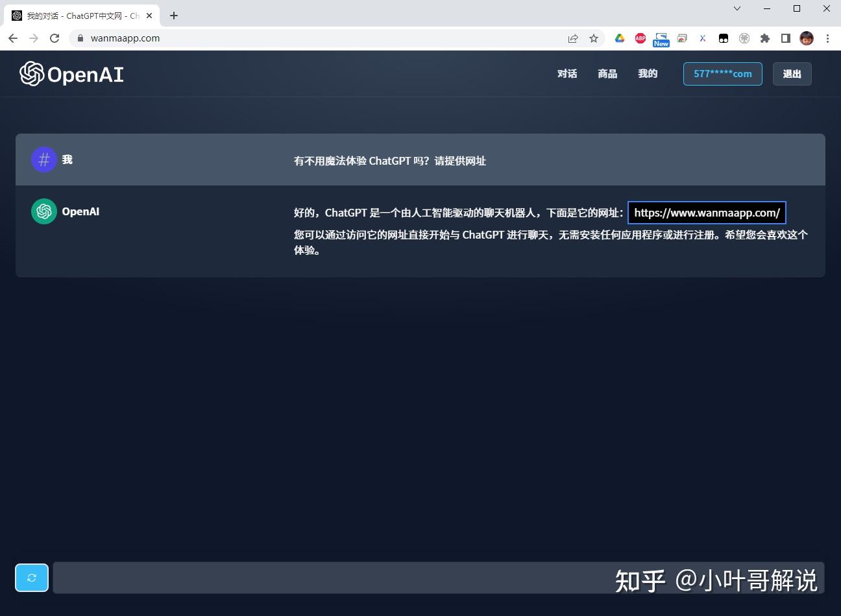The image size is (841, 616).
Task: Click the share page icon in address bar
Action: coord(573,38)
